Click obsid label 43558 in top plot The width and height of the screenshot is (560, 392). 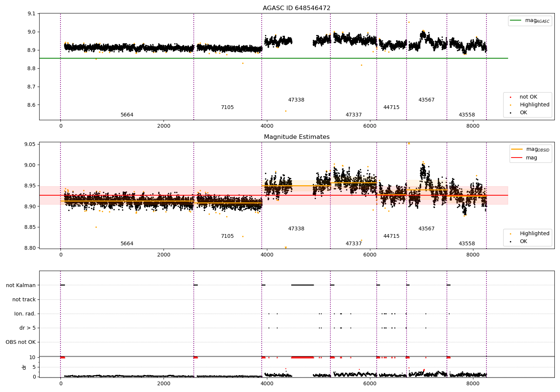[x=467, y=115]
